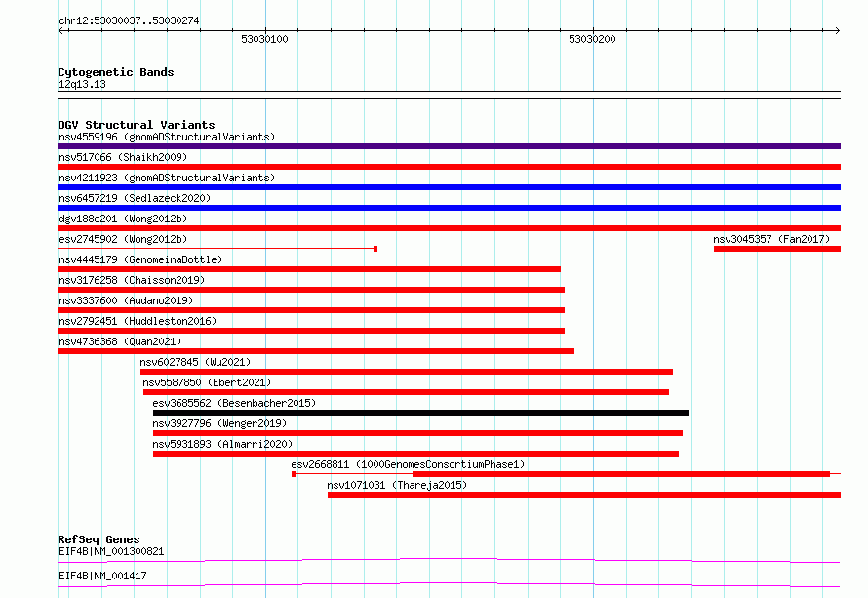The height and width of the screenshot is (598, 868).
Task: Click the dgv188e201 (Wong2012b) label
Action: tap(123, 219)
